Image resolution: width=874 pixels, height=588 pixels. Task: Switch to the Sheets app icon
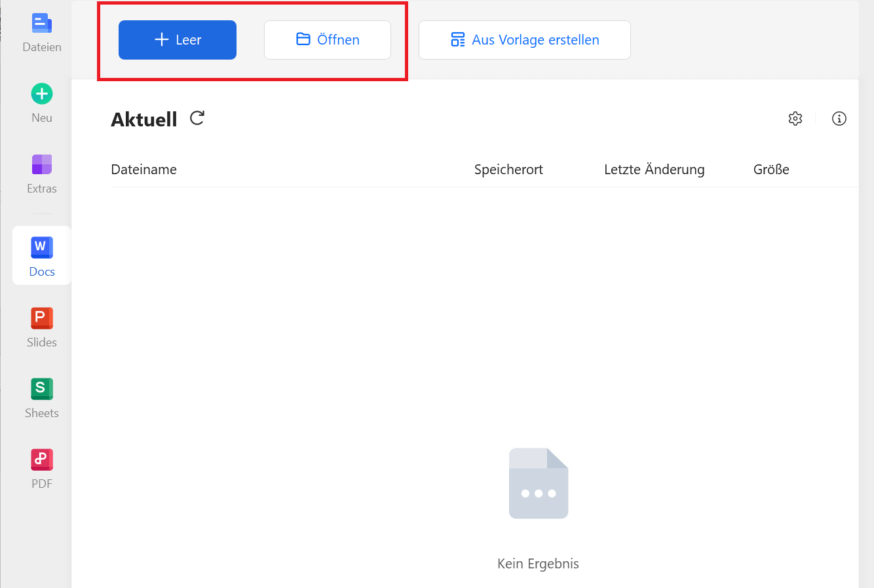pos(42,389)
